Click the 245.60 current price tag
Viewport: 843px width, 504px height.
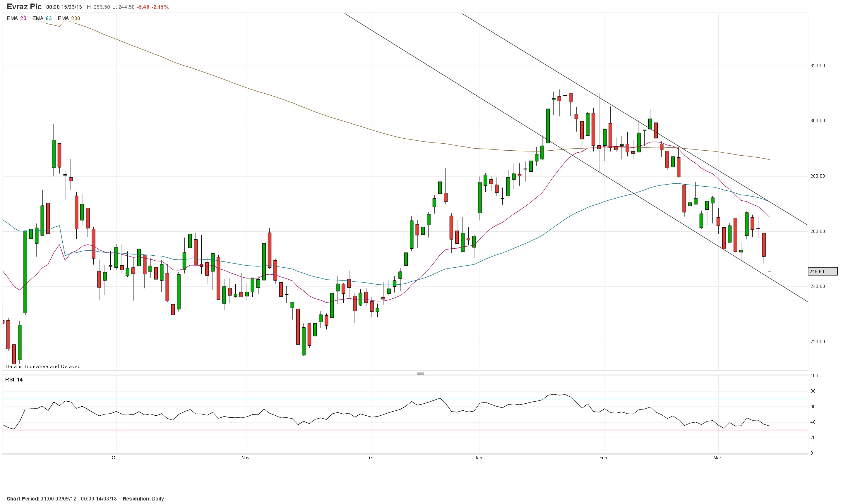822,271
